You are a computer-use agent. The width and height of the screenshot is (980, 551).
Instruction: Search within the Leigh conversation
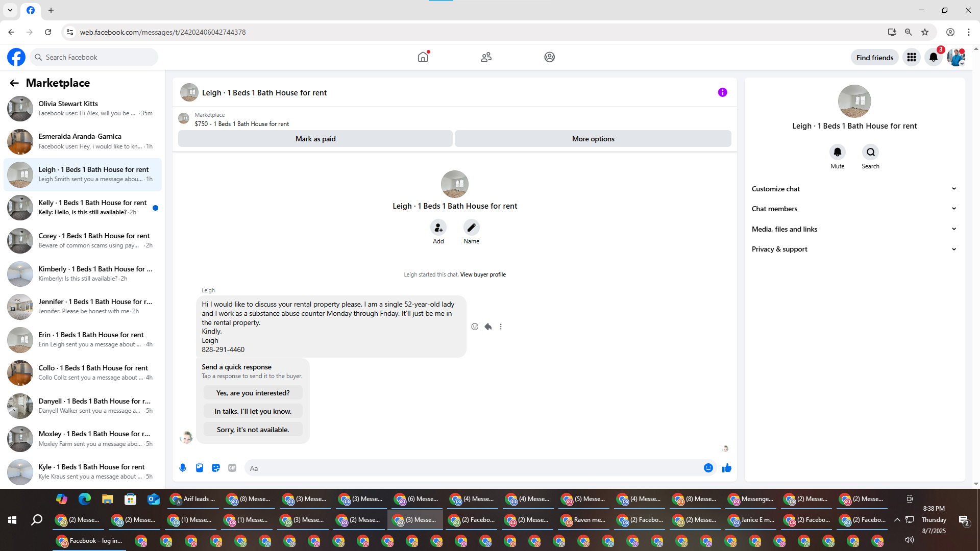click(x=871, y=152)
